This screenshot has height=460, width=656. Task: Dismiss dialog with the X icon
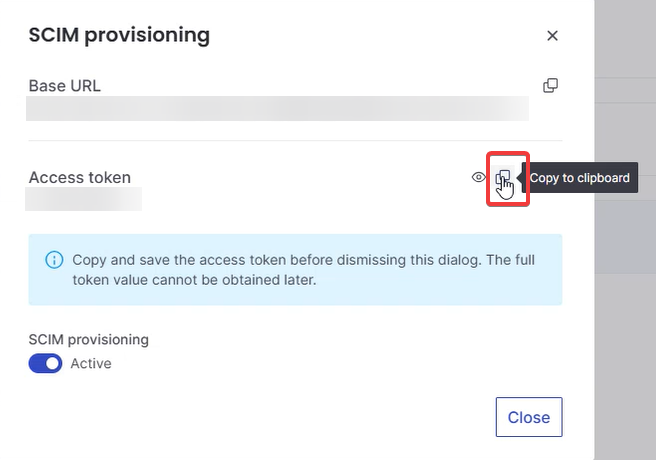click(x=552, y=36)
